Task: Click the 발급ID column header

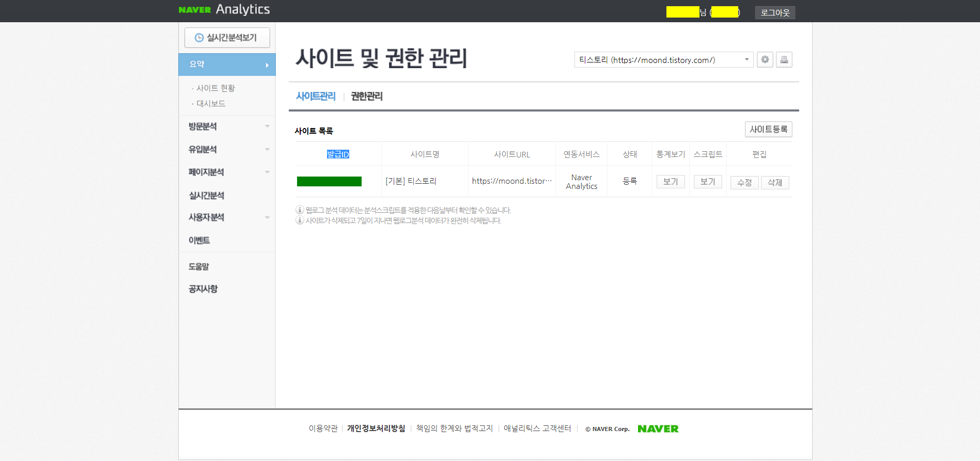Action: 338,154
